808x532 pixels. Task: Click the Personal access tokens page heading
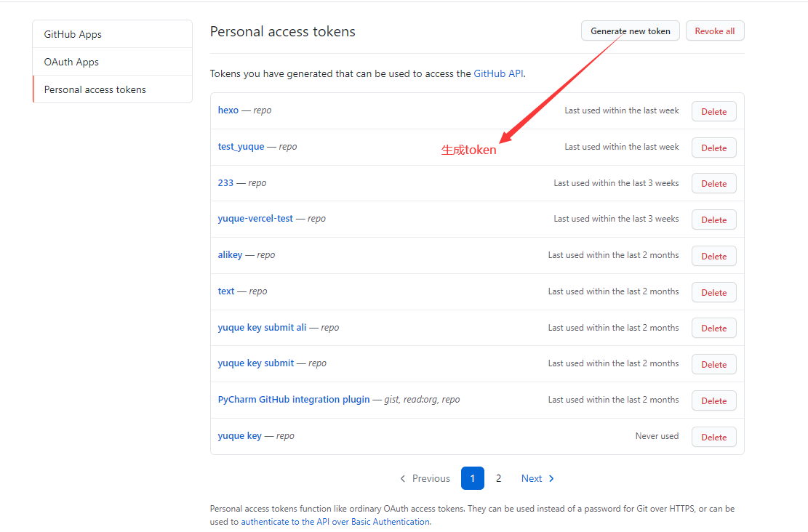282,31
